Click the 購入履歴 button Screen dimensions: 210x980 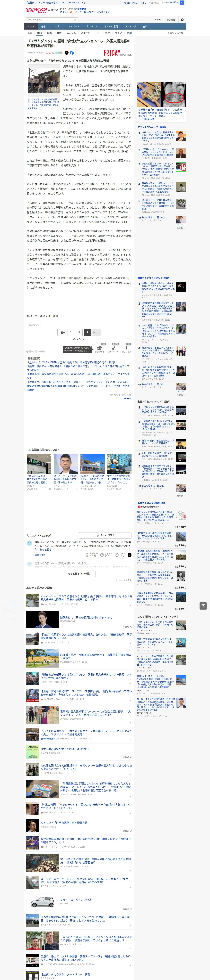click(171, 20)
